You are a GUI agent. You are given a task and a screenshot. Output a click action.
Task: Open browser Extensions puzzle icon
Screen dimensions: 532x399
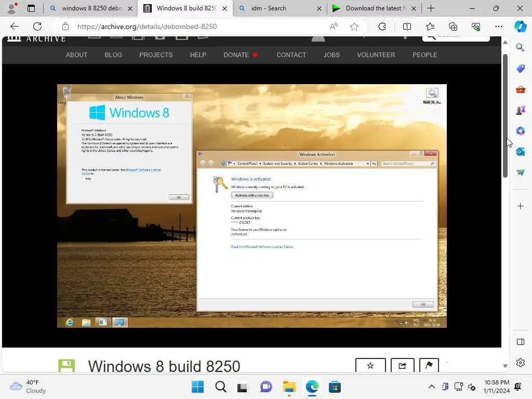382,26
